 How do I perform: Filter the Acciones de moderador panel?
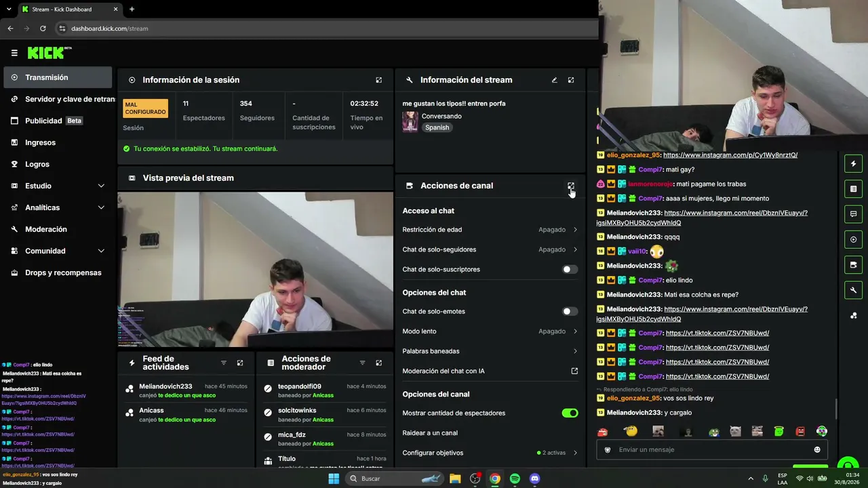(x=362, y=363)
